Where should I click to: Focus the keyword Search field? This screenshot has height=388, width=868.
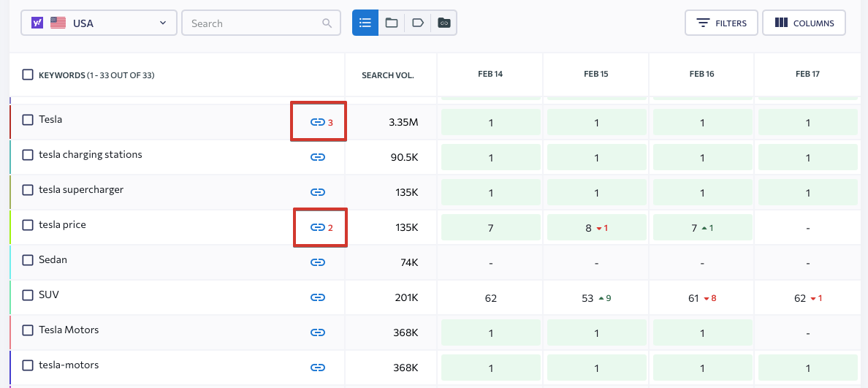point(262,23)
